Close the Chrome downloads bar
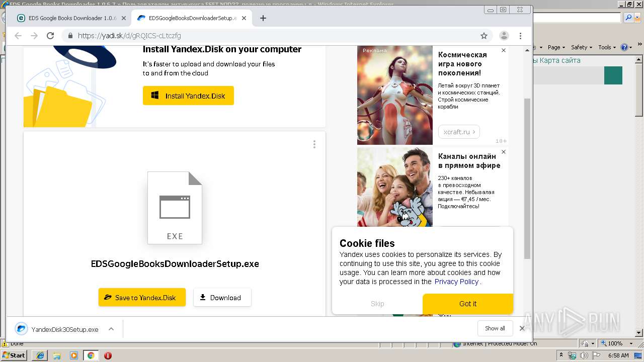Screen dimensions: 644x362 pos(522,328)
